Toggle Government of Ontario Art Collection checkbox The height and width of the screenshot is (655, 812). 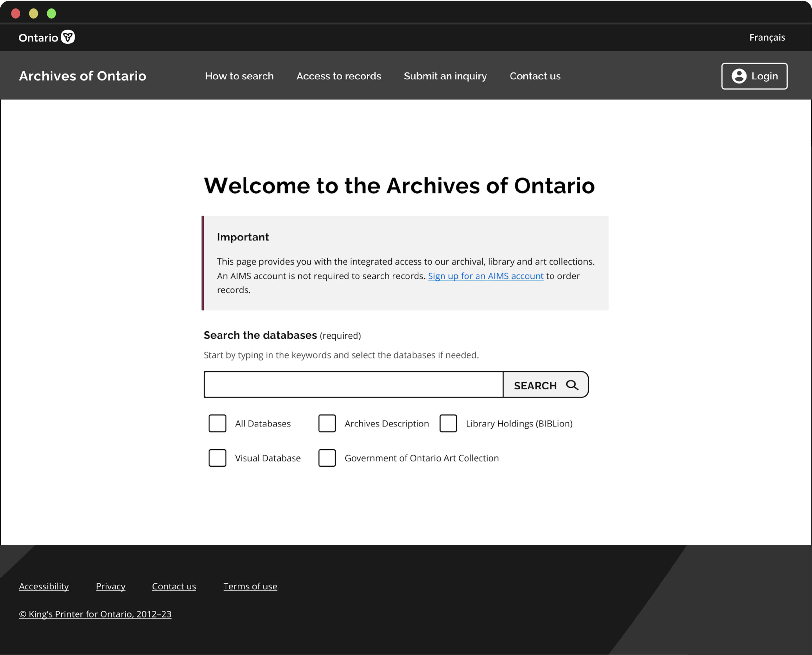[327, 458]
